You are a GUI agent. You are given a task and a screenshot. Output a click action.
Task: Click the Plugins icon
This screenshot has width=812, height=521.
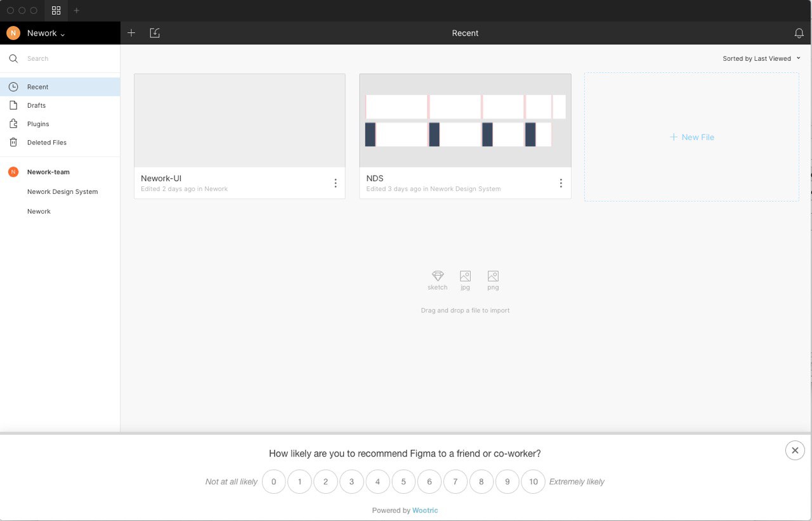point(13,124)
